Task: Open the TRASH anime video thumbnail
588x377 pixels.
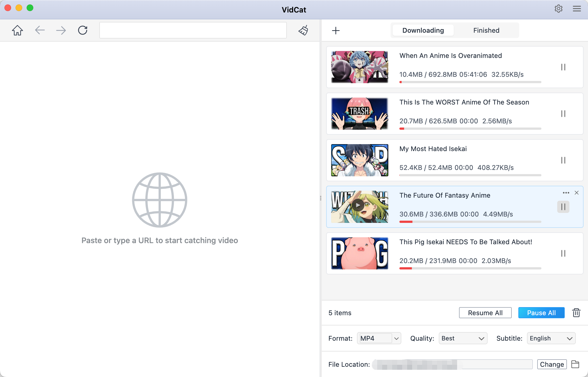Action: pos(360,114)
